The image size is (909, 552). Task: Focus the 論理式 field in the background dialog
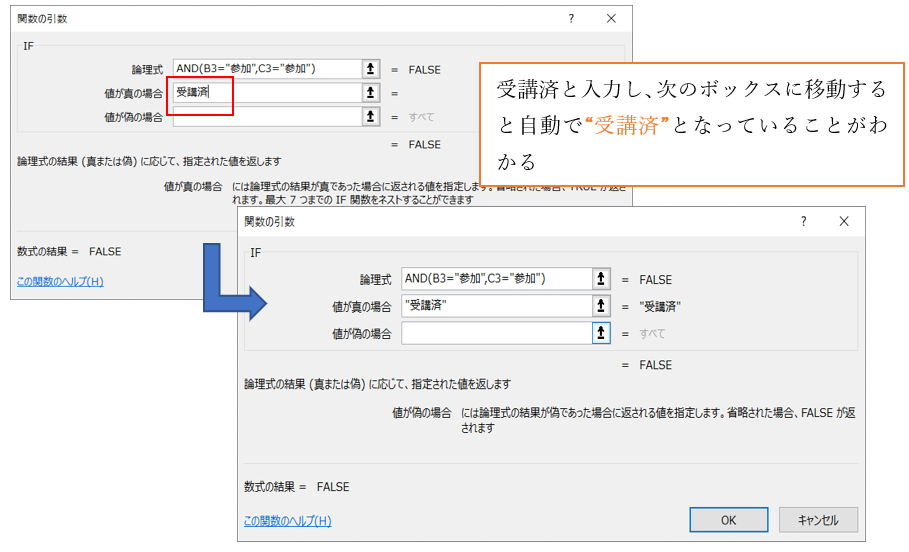coord(265,69)
